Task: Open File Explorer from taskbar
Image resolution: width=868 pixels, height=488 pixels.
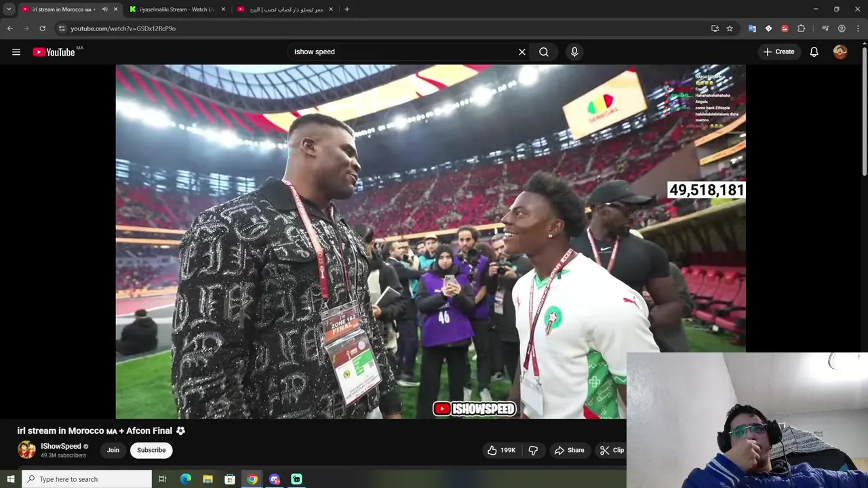Action: click(208, 479)
